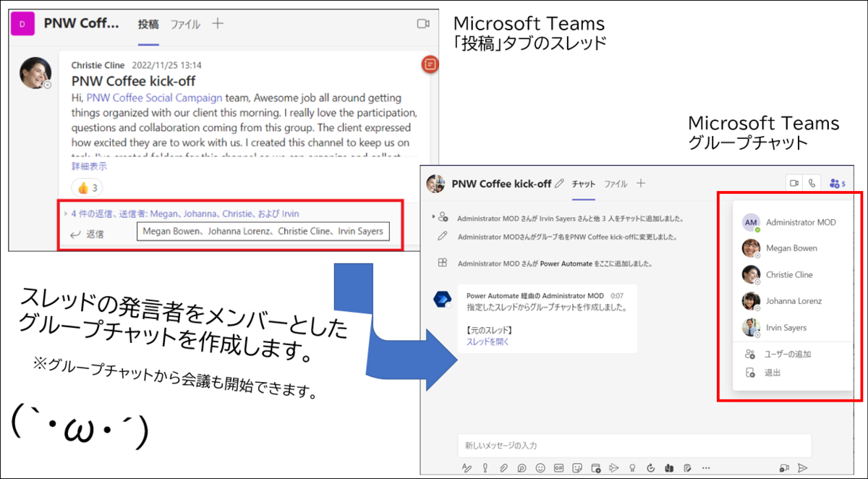This screenshot has height=479, width=868.
Task: Click the Approvals clipboard icon in the compose toolbar
Action: (x=687, y=468)
